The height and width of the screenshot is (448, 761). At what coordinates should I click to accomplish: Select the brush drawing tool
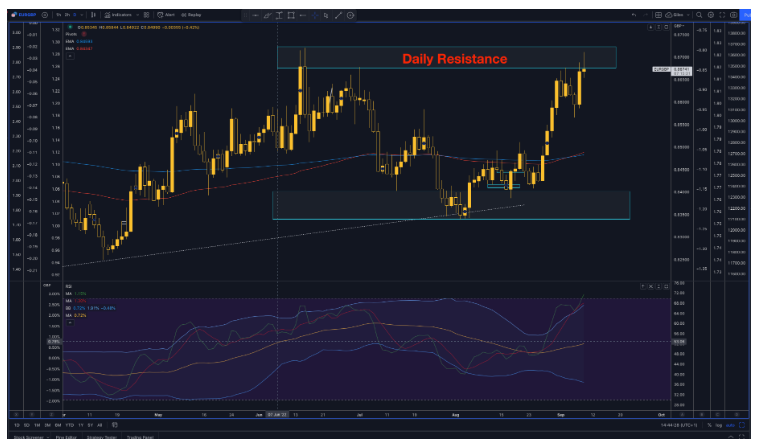[267, 15]
